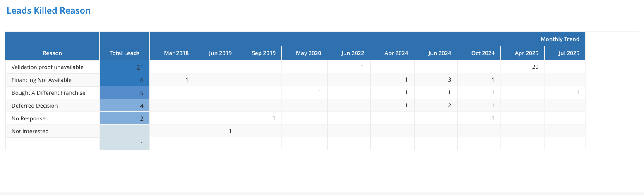Click the Bought A Different Franchise label
This screenshot has width=644, height=195.
point(48,93)
